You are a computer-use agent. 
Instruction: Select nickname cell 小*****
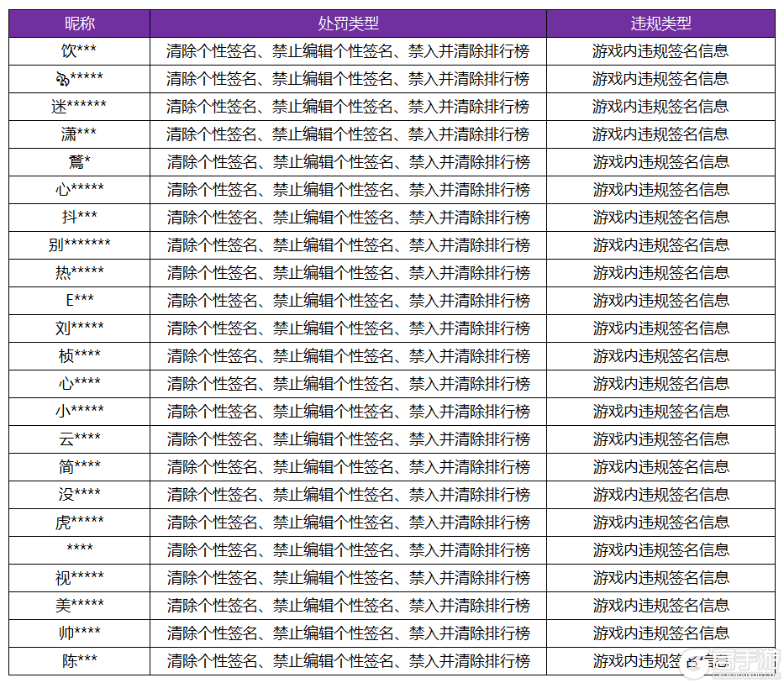(x=79, y=412)
